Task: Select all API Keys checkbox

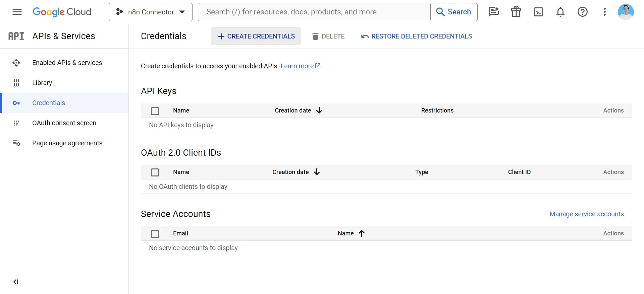Action: tap(155, 111)
